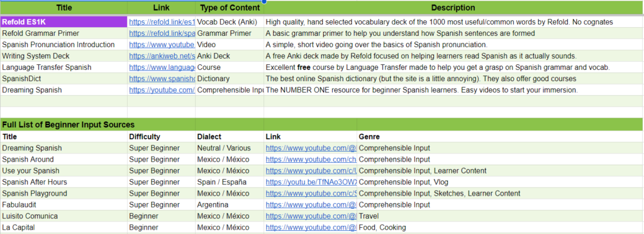The height and width of the screenshot is (234, 644).
Task: Select the Comprehensible Input, Sketches, Learner Content cell
Action: click(500, 193)
